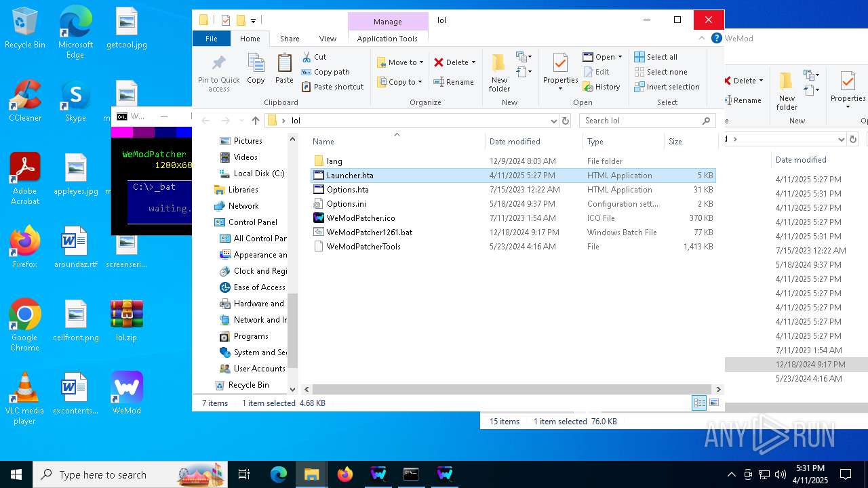
Task: Open WeMod desktop shortcut
Action: (x=127, y=393)
